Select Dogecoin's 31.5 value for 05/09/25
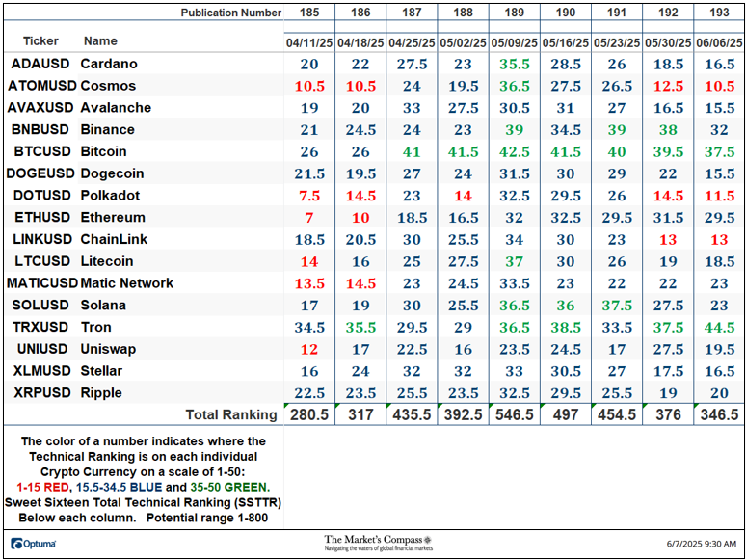The image size is (746, 560). click(515, 173)
